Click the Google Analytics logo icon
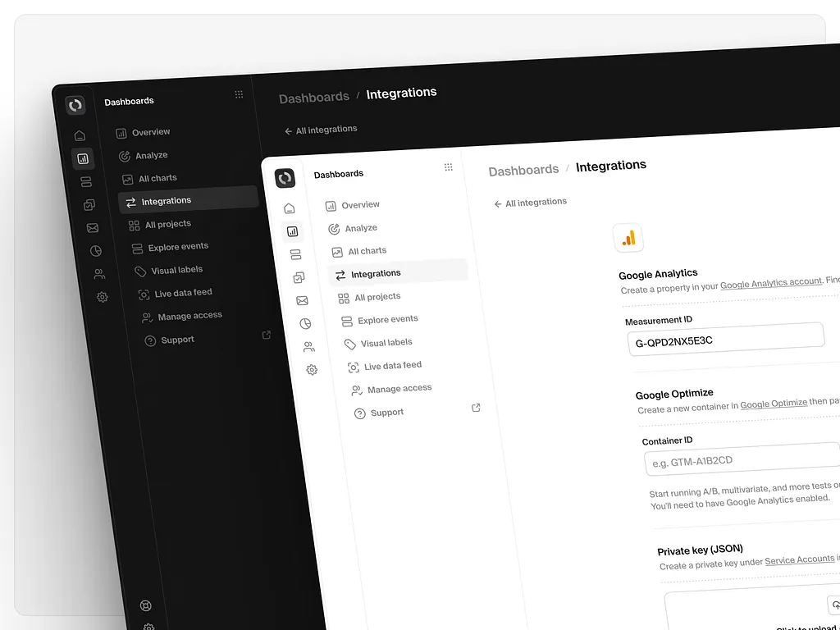840x630 pixels. [628, 238]
